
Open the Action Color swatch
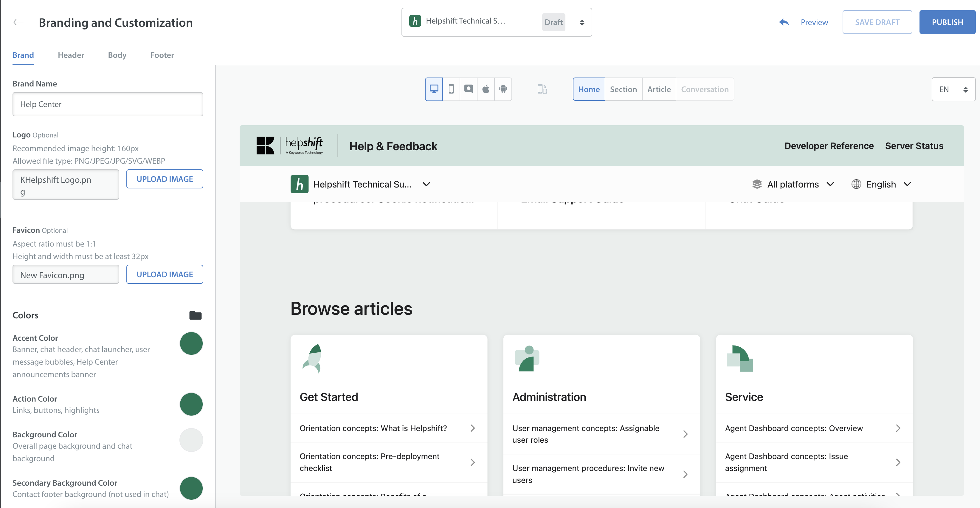191,404
